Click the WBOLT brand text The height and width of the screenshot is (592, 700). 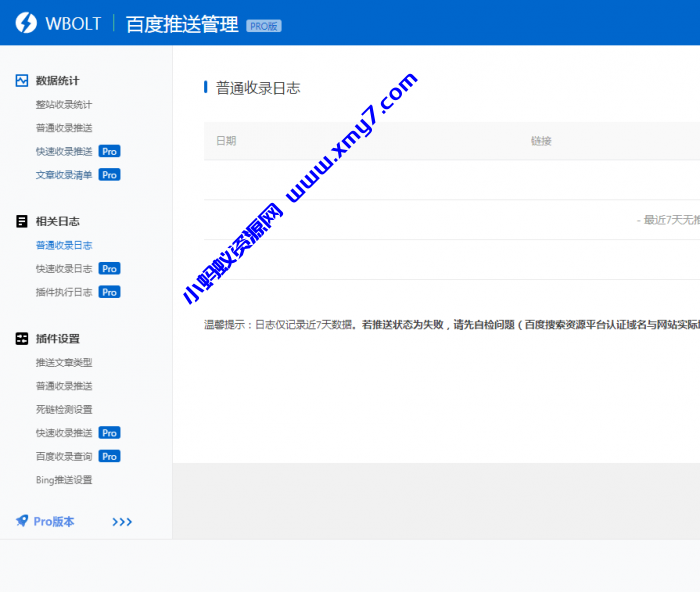73,24
